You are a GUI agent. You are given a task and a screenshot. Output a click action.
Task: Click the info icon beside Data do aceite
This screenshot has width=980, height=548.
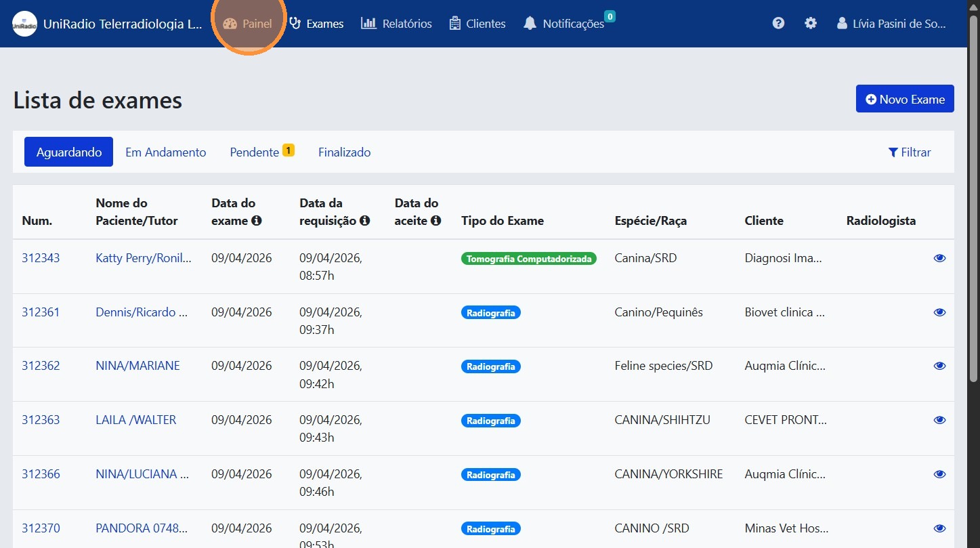pyautogui.click(x=436, y=221)
